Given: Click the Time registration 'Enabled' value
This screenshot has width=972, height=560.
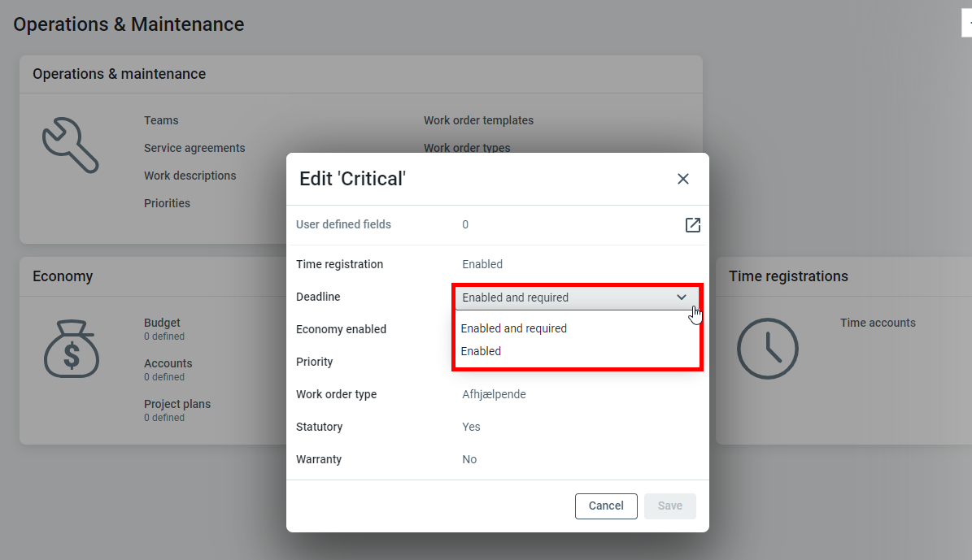Looking at the screenshot, I should click(x=482, y=264).
